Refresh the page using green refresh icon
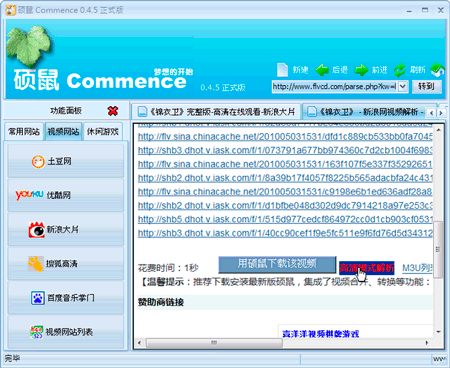 click(x=400, y=70)
